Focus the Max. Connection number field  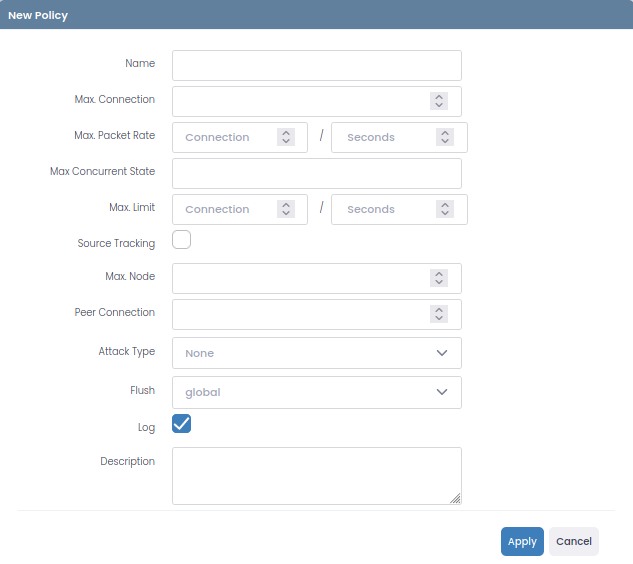click(x=301, y=101)
